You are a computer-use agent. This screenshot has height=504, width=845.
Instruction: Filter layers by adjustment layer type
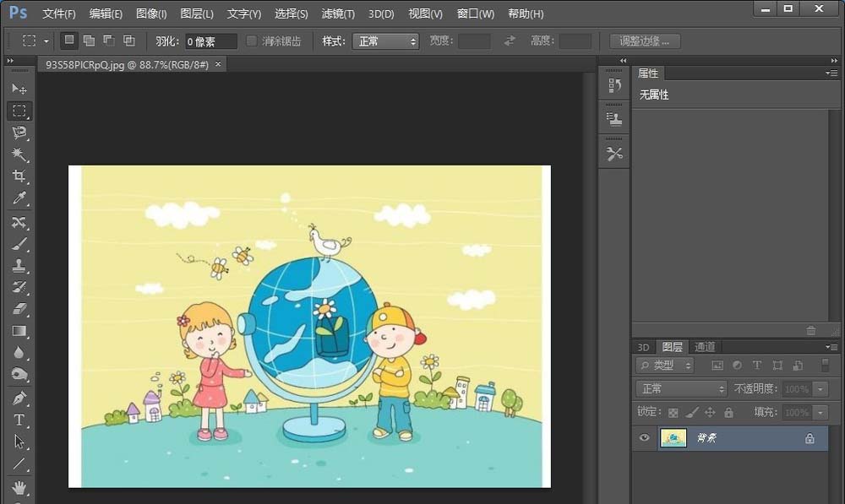(737, 365)
